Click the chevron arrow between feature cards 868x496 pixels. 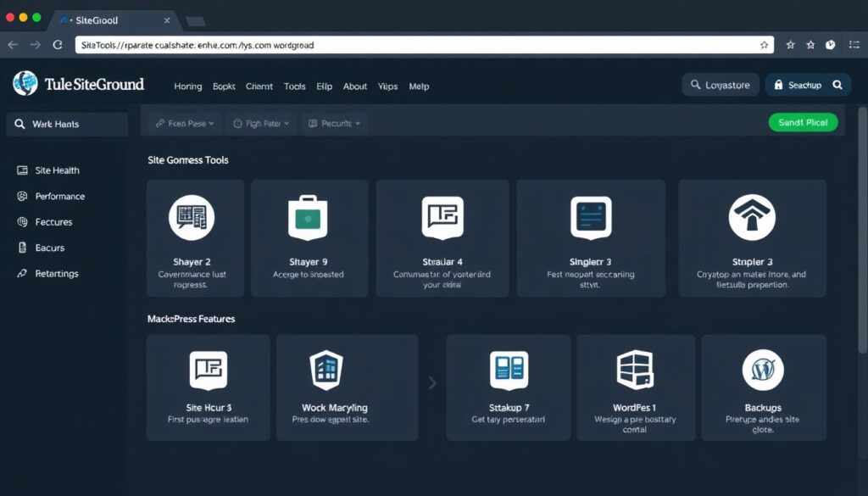(432, 383)
